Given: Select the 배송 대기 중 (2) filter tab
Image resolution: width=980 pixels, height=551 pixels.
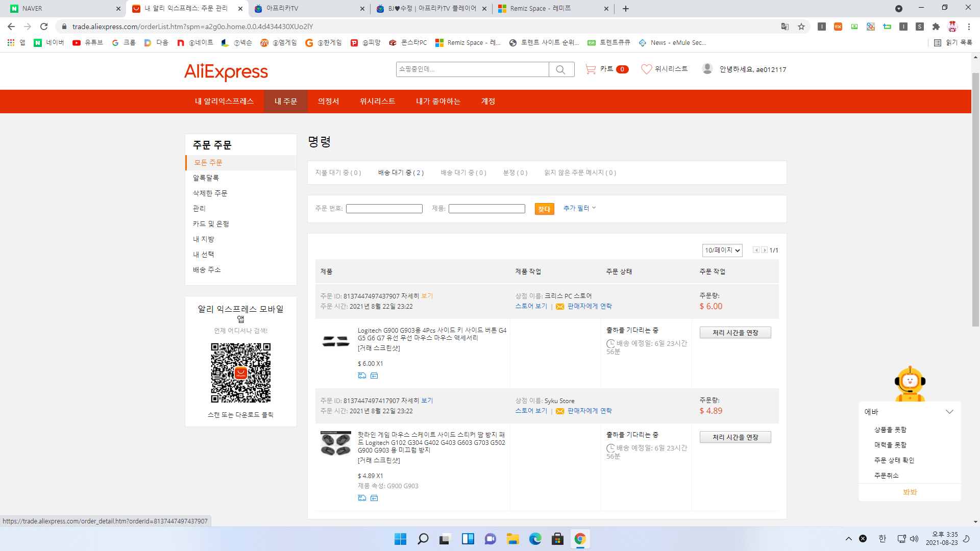Looking at the screenshot, I should coord(401,173).
